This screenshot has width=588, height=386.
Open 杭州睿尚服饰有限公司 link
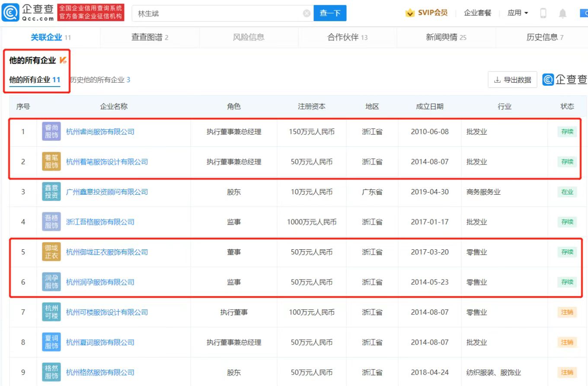click(x=100, y=132)
